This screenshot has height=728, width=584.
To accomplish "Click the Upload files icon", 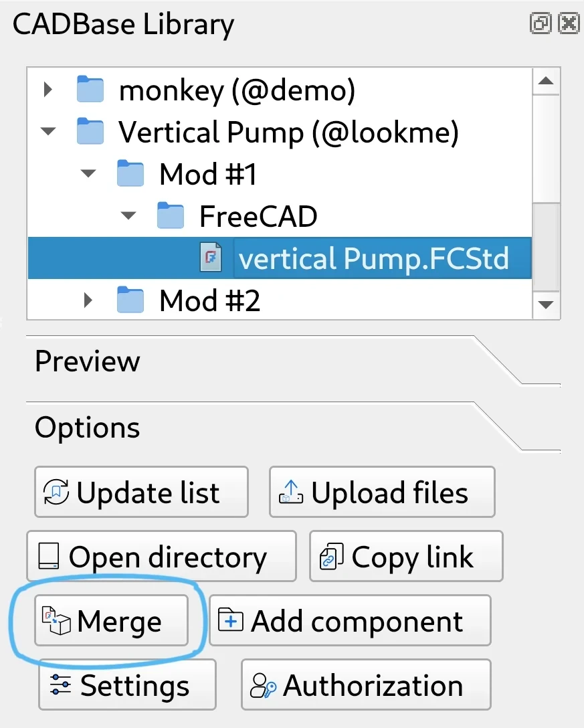I will point(290,492).
